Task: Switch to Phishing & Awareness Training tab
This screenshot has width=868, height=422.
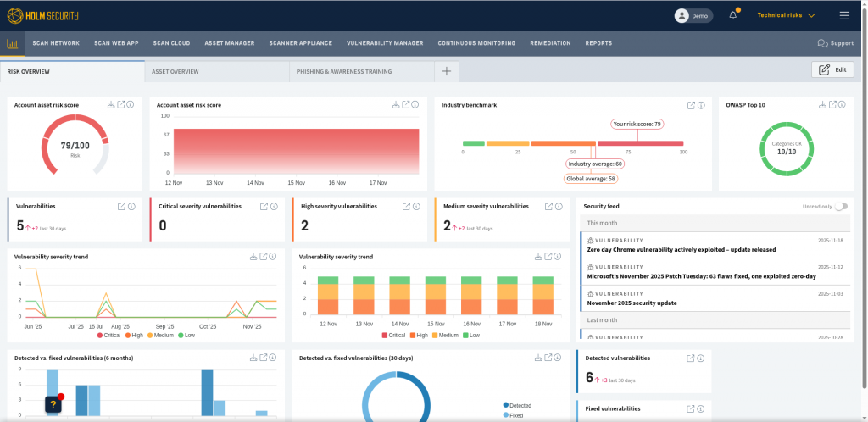Action: pos(361,71)
